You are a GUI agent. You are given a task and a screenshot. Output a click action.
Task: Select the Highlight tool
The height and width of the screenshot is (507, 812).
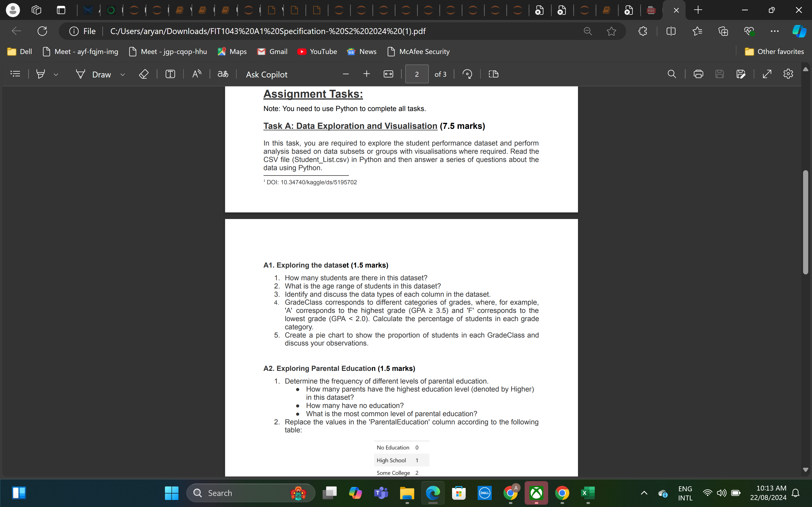pos(40,74)
